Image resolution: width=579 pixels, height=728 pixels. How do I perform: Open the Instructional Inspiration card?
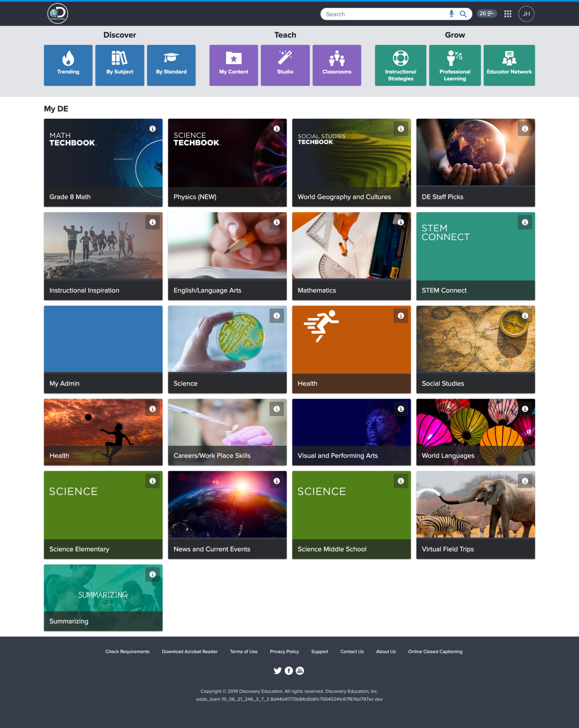point(103,256)
